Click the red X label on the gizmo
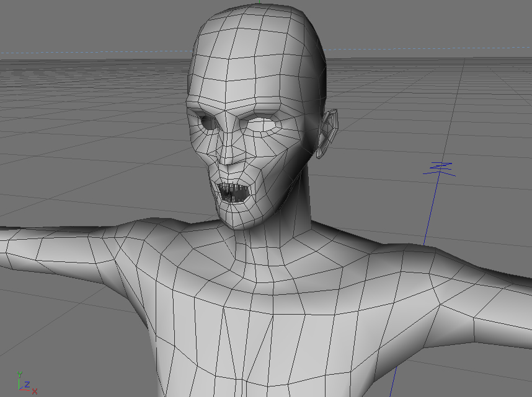Viewport: 532px width, 397px height. pos(35,391)
